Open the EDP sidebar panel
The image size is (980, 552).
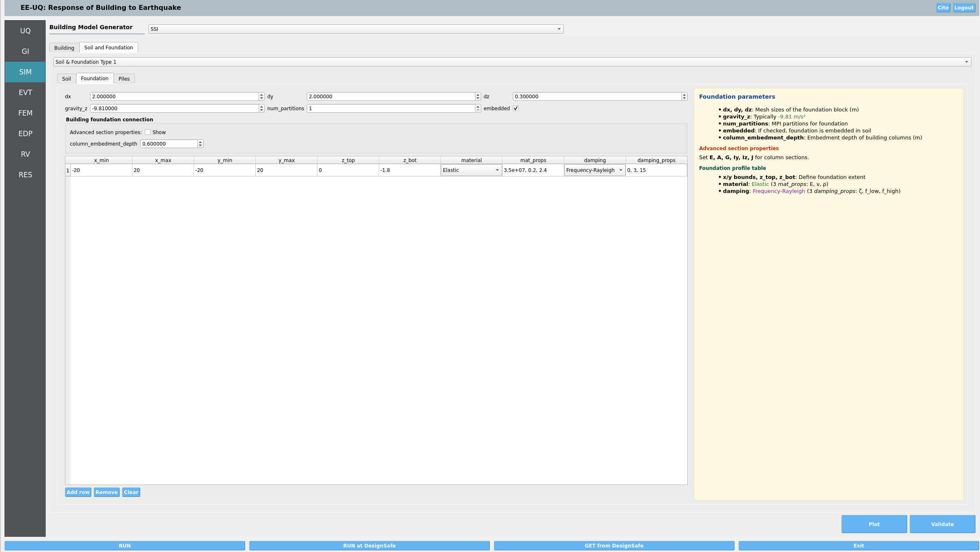(x=25, y=134)
